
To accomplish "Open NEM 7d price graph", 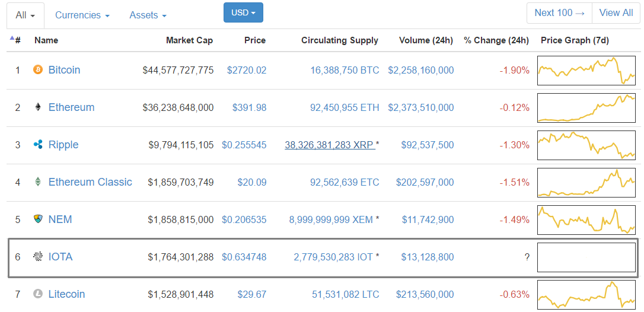I will [586, 220].
